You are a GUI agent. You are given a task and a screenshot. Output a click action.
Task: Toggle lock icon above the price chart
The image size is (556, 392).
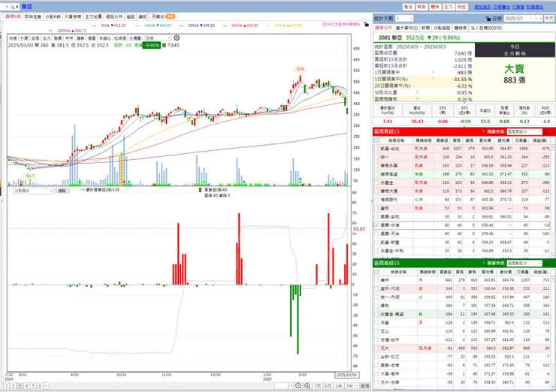pos(366,25)
